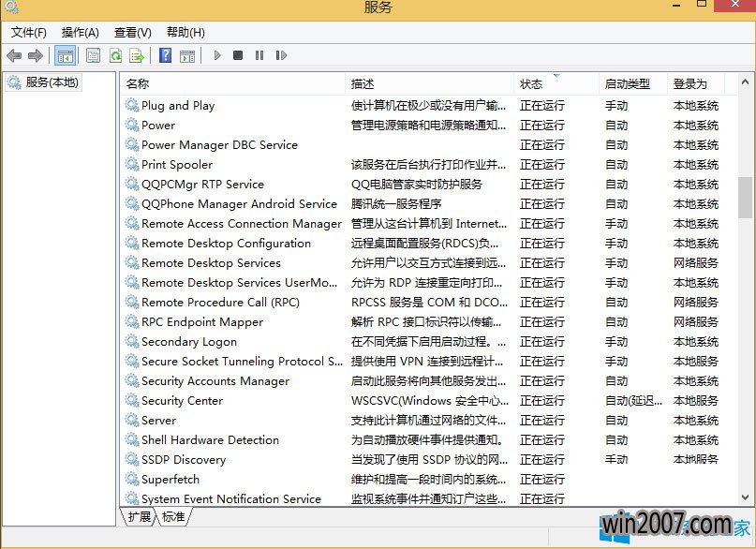Open the 查看(V) menu
Viewport: 756px width, 549px height.
click(x=133, y=33)
